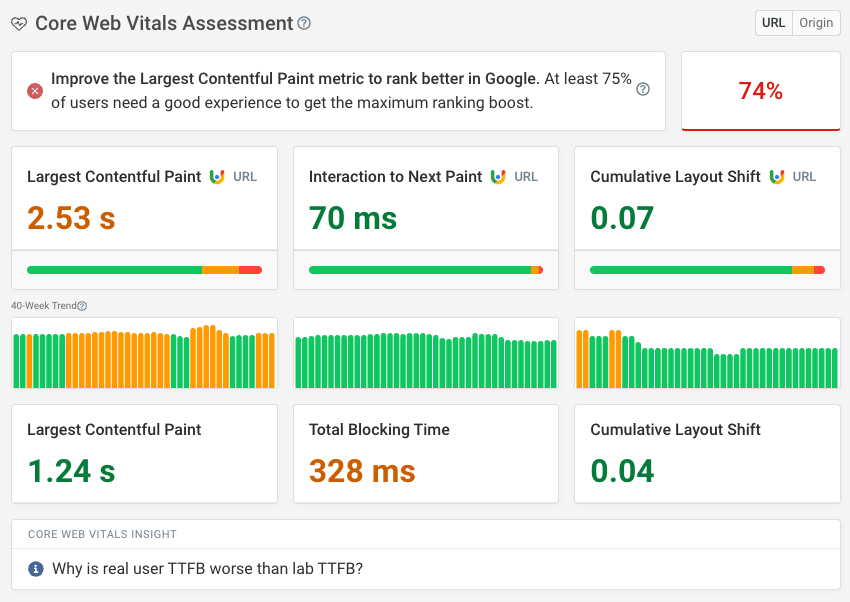Select the URL tab in the top-right switcher
This screenshot has width=850, height=602.
tap(773, 22)
